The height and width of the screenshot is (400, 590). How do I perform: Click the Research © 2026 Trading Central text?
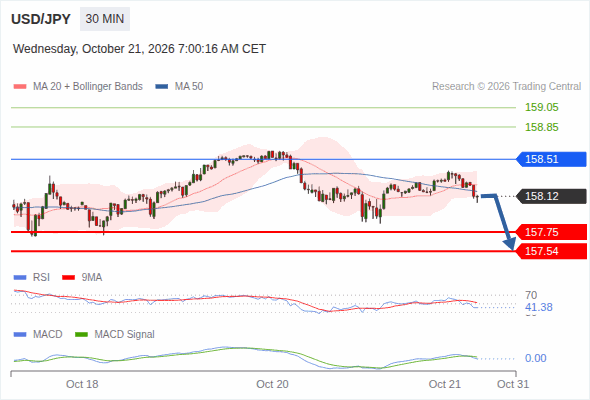click(x=506, y=87)
